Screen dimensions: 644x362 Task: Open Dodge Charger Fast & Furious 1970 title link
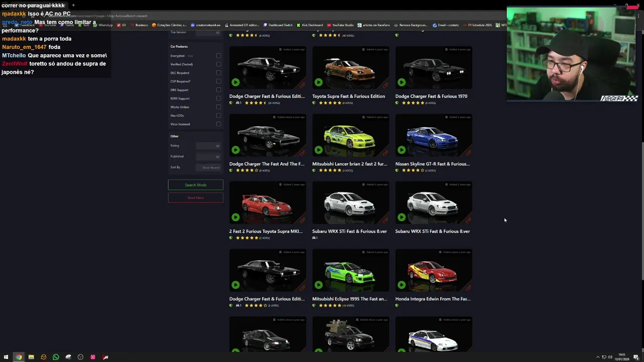click(x=431, y=97)
